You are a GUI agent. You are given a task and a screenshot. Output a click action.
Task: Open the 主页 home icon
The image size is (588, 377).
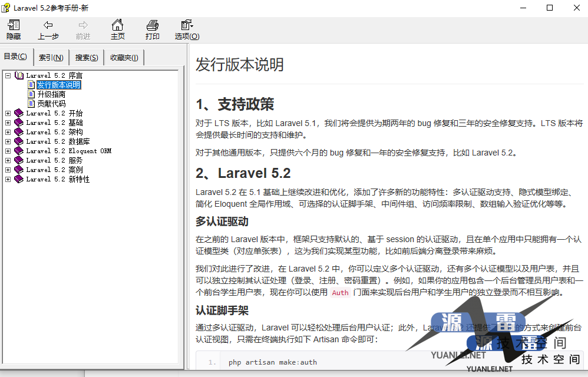(117, 25)
